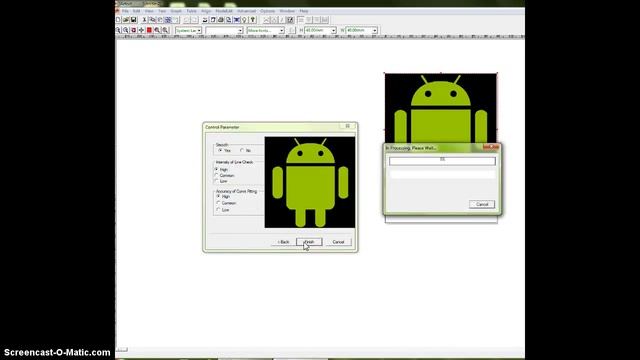Screen dimensions: 640x360
Task: Set Accuracy of Curve Fitting to Common
Action: tap(219, 203)
